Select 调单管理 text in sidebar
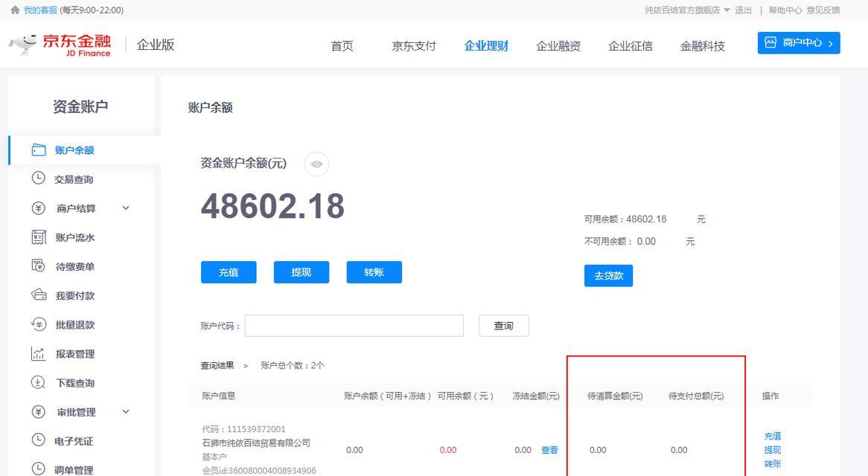This screenshot has width=868, height=476. pyautogui.click(x=74, y=470)
